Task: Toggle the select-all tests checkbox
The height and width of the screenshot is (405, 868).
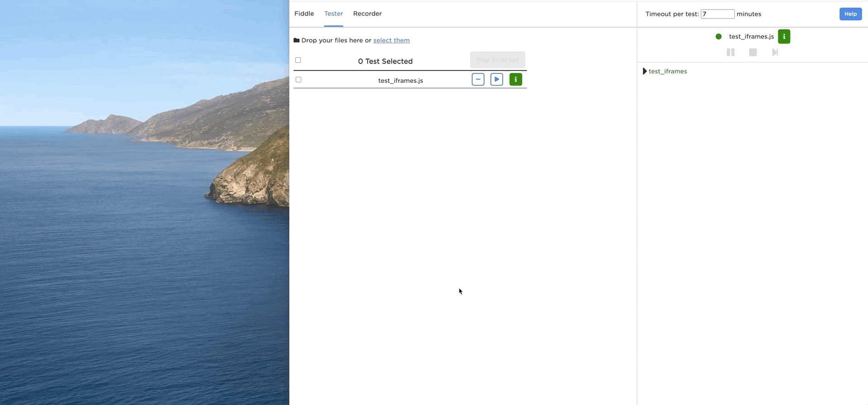Action: pyautogui.click(x=298, y=60)
